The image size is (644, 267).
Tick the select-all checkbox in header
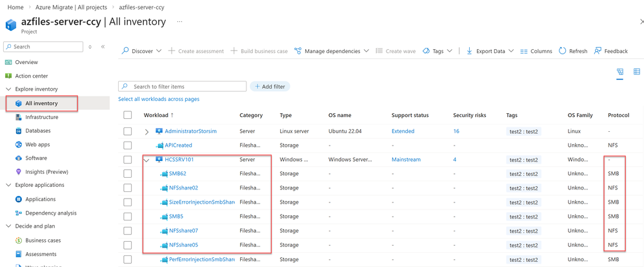(128, 115)
